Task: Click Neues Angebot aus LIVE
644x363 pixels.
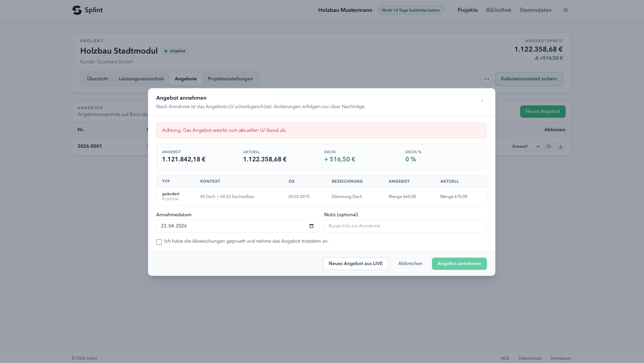Action: point(355,264)
